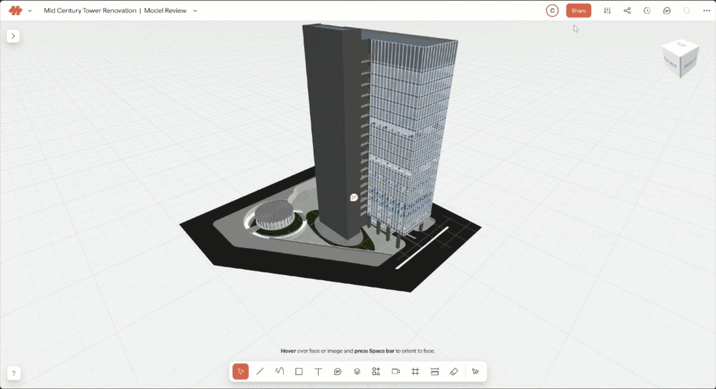Open the sliders settings icon
Image resolution: width=716 pixels, height=389 pixels.
(x=607, y=11)
